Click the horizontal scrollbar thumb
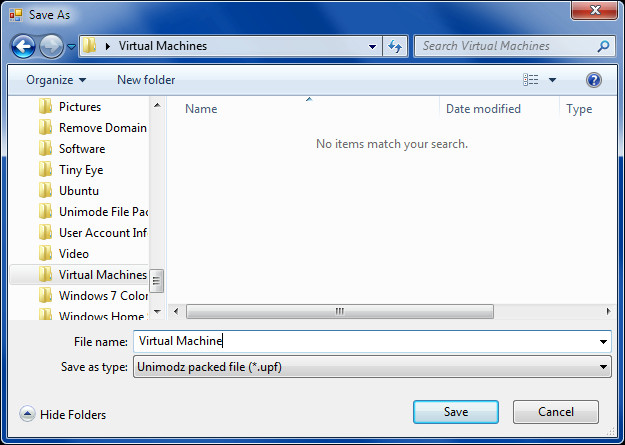 click(340, 311)
